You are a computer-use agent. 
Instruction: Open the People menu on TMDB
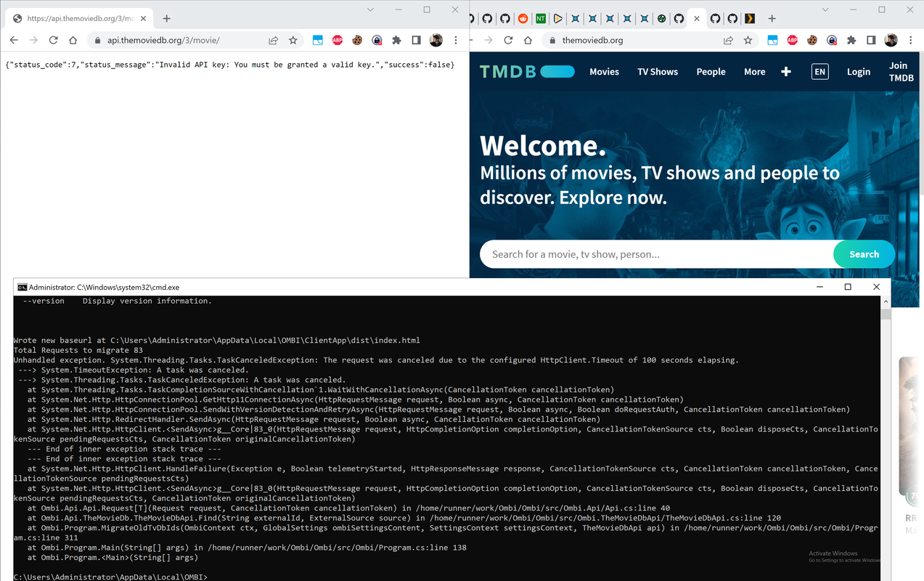point(711,72)
